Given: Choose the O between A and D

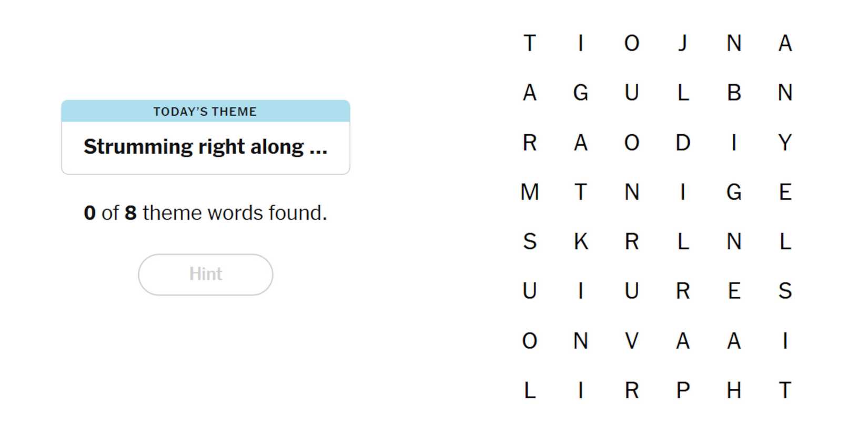Looking at the screenshot, I should pos(631,143).
